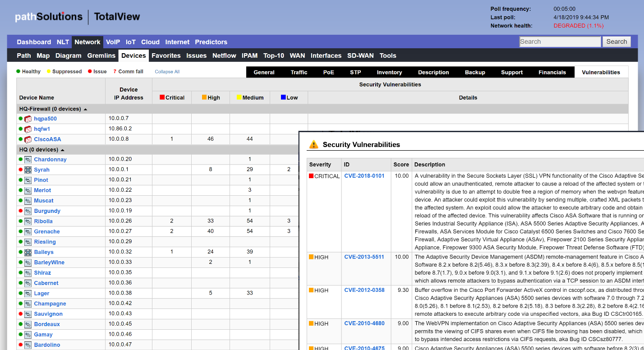Switch to the Financials tab

552,72
